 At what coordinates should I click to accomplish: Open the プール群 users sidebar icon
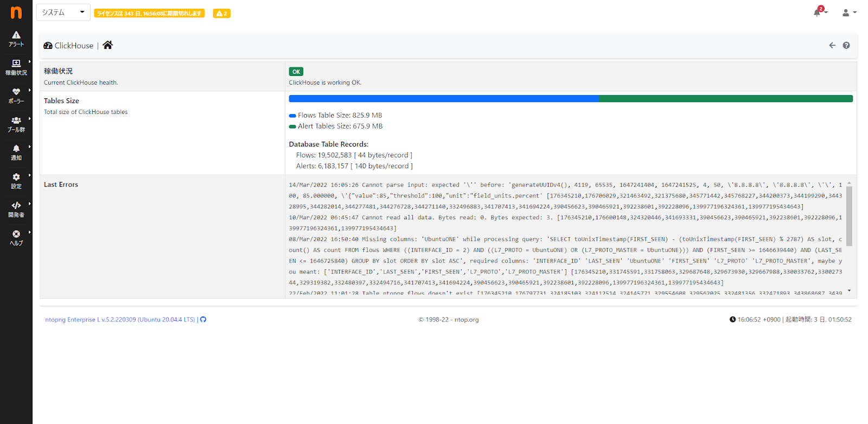click(x=16, y=120)
